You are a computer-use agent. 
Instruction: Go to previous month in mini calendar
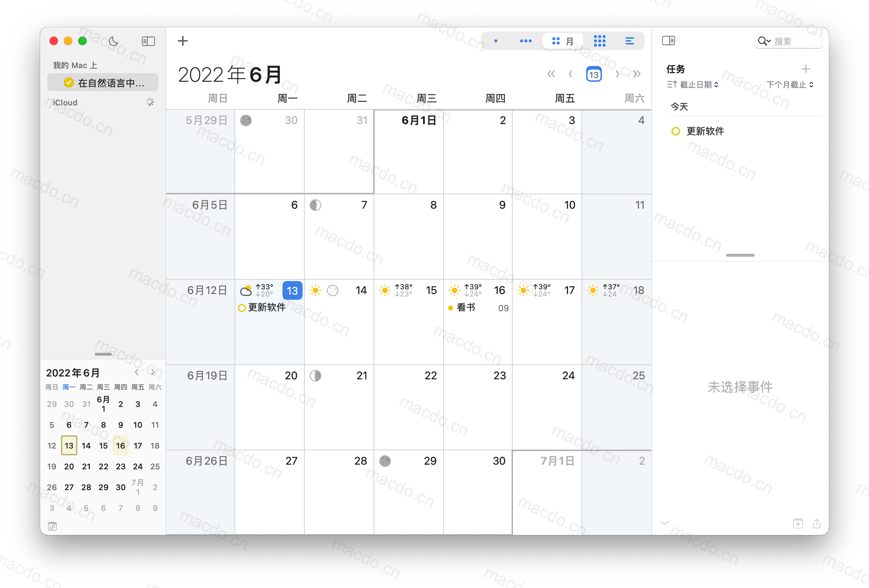pyautogui.click(x=137, y=372)
